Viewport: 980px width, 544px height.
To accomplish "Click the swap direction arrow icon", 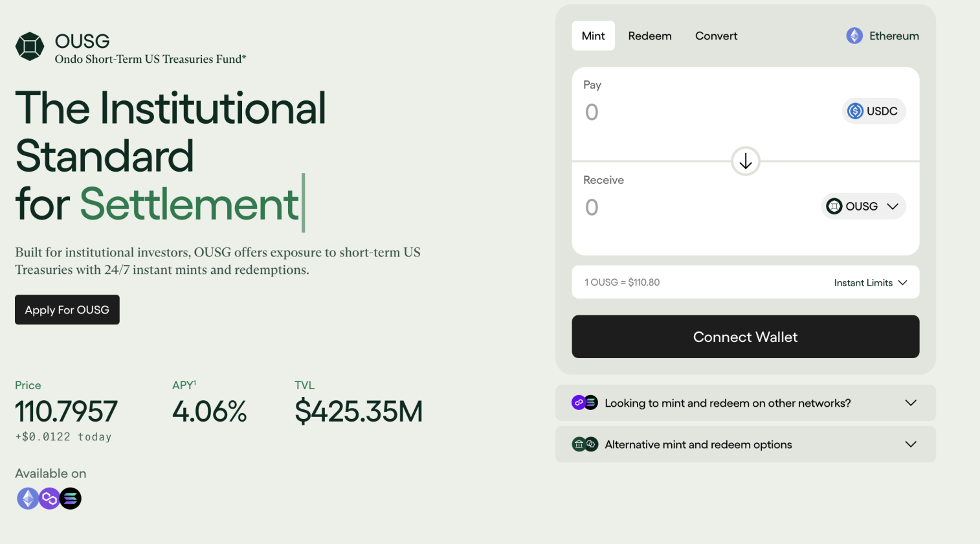I will pyautogui.click(x=745, y=161).
